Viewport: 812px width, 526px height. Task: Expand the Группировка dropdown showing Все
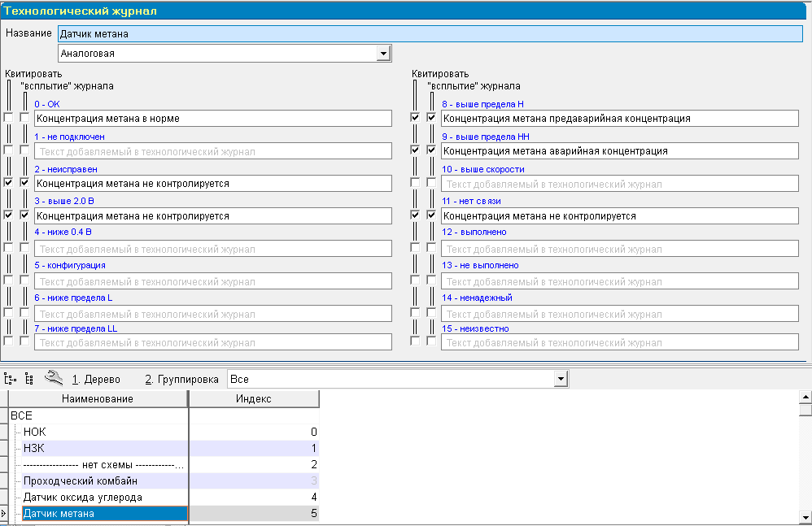point(560,380)
